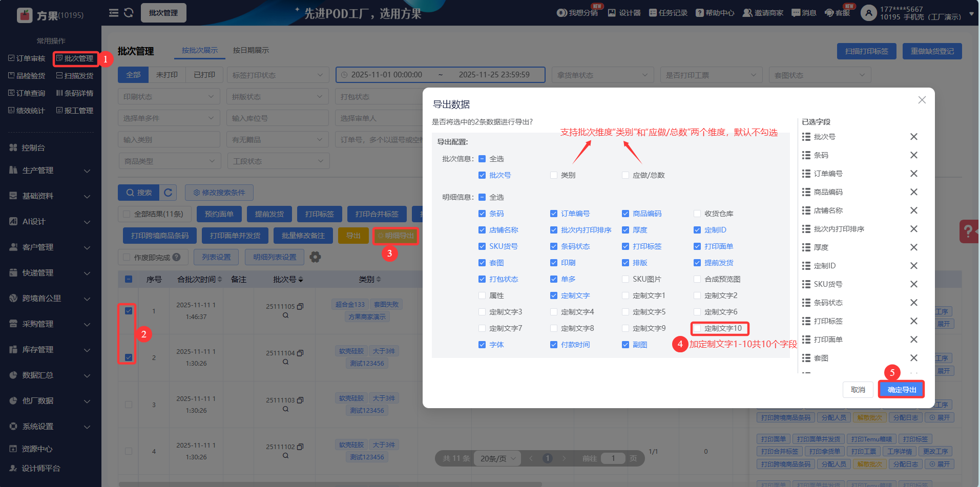Open the 20条/页 page size dropdown

pos(497,458)
